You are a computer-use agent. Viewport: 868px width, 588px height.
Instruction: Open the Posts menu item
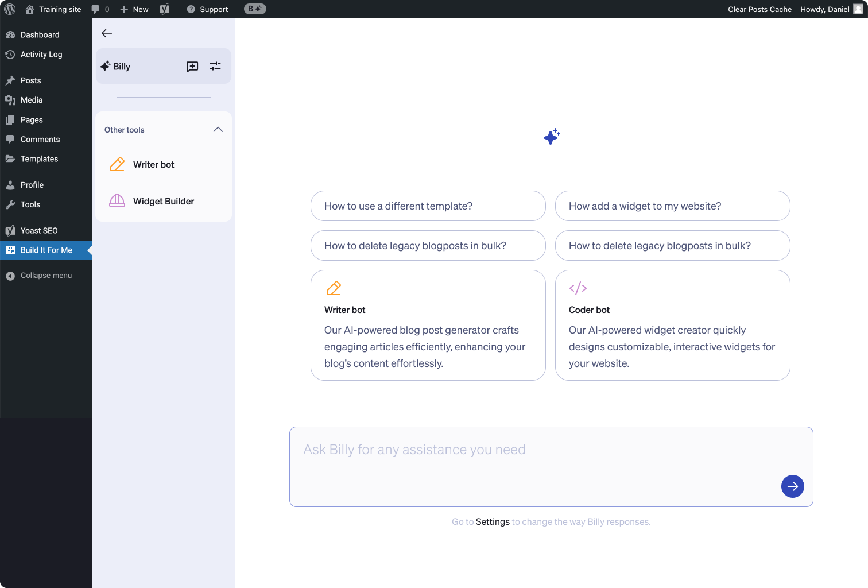[31, 80]
